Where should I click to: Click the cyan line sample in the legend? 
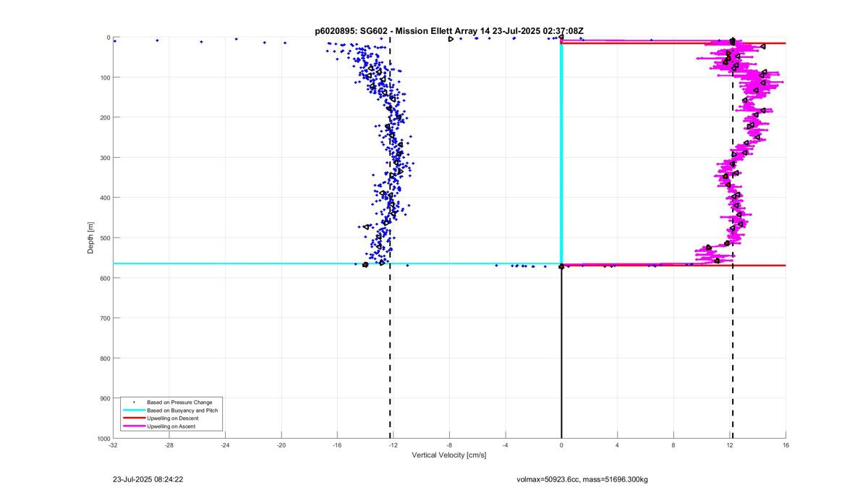pyautogui.click(x=134, y=410)
